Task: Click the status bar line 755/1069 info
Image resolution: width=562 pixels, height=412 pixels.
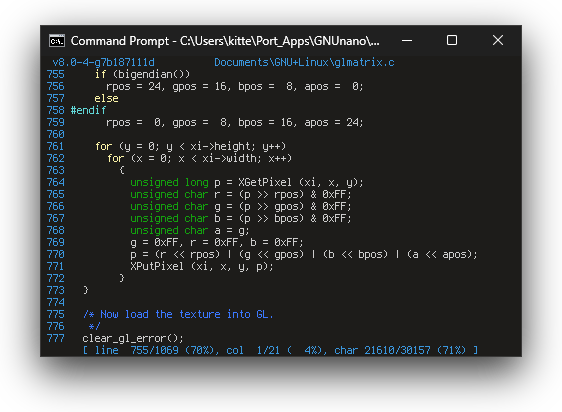Action: tap(280, 350)
